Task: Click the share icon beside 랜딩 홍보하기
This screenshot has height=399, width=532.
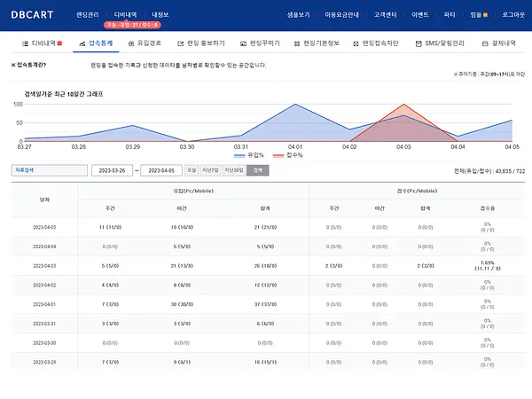Action: [x=181, y=43]
